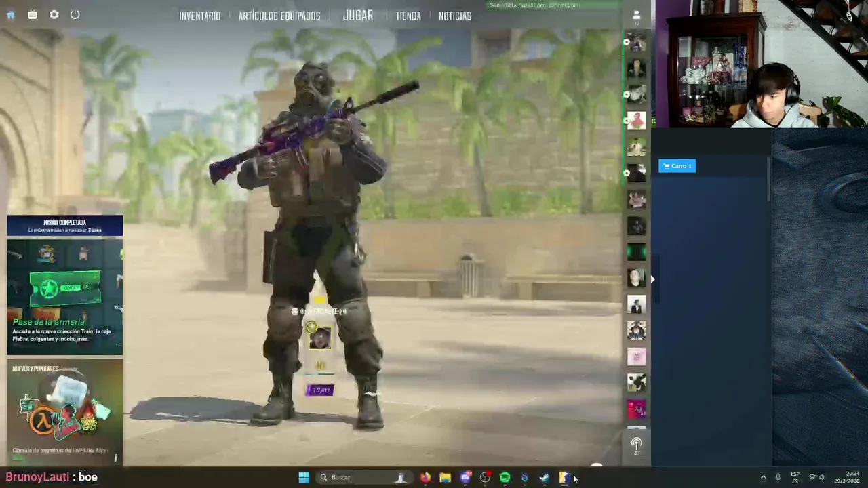Screen dimensions: 868x488
Task: Show hidden system tray icons
Action: [x=763, y=478]
